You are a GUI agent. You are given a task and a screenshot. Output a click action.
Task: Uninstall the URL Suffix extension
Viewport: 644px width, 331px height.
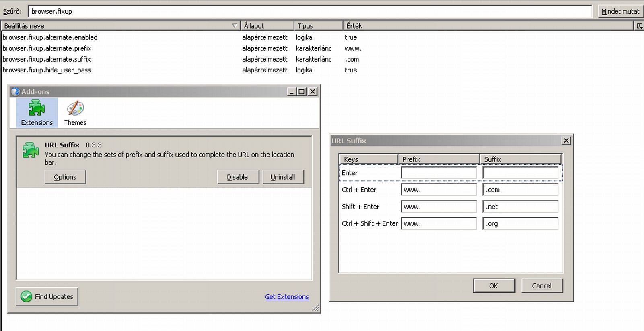click(x=283, y=177)
